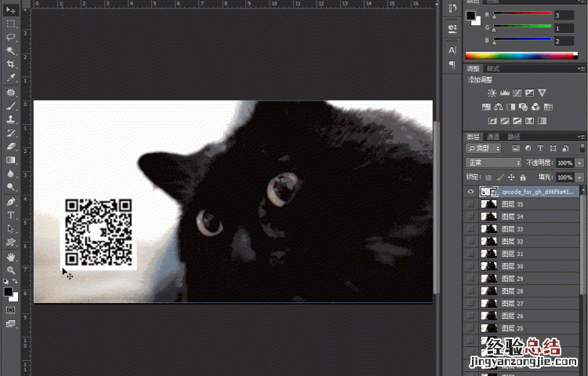Click the lock position button

coord(510,177)
